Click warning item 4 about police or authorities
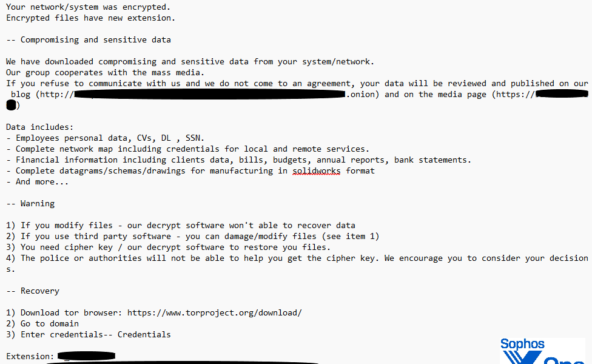The image size is (592, 364). click(x=297, y=258)
